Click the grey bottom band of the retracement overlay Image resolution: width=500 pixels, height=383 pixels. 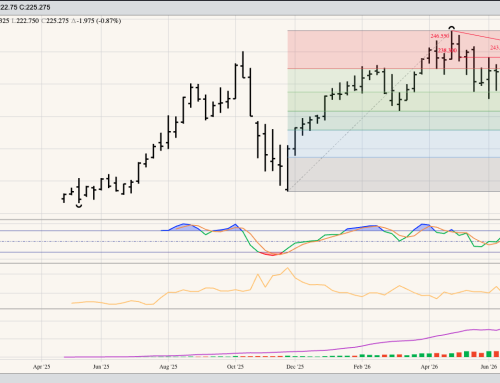(393, 174)
